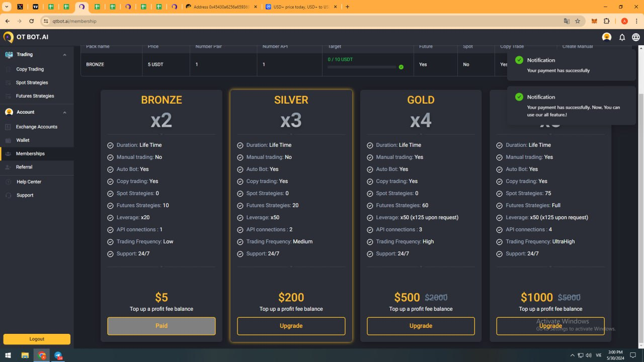Viewport: 644px width, 362px height.
Task: Click the taskbar clock showing 3:00 PM
Action: [x=615, y=355]
